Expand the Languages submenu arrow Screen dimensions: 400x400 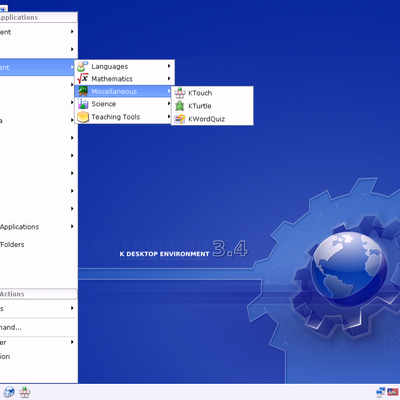(x=169, y=66)
